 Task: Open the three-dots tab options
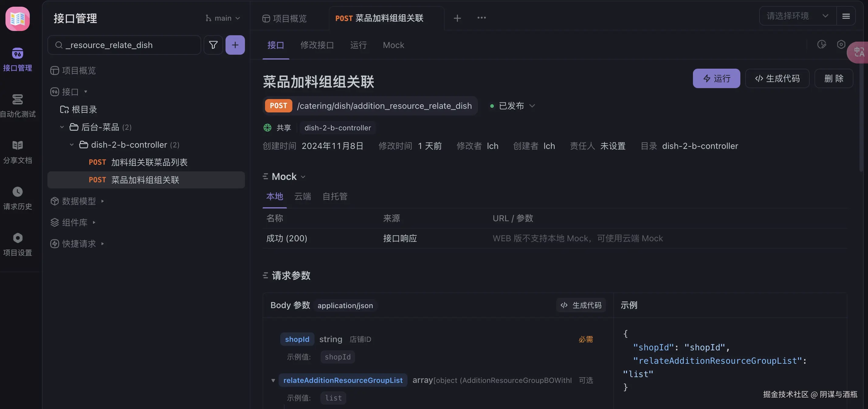pyautogui.click(x=481, y=18)
